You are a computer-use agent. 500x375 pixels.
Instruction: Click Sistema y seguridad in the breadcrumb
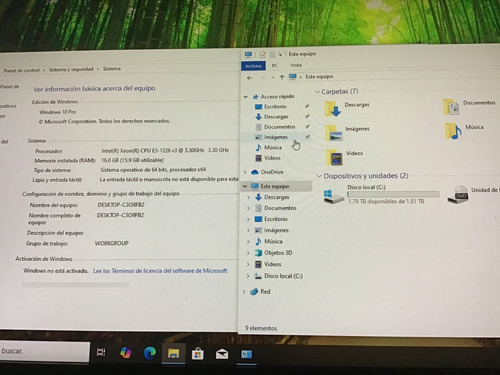(71, 69)
